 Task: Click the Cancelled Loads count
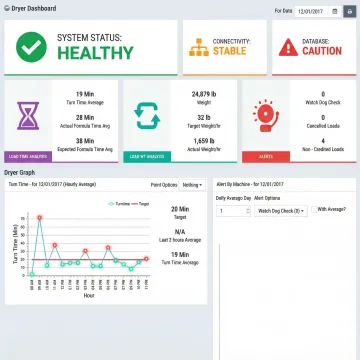[323, 118]
